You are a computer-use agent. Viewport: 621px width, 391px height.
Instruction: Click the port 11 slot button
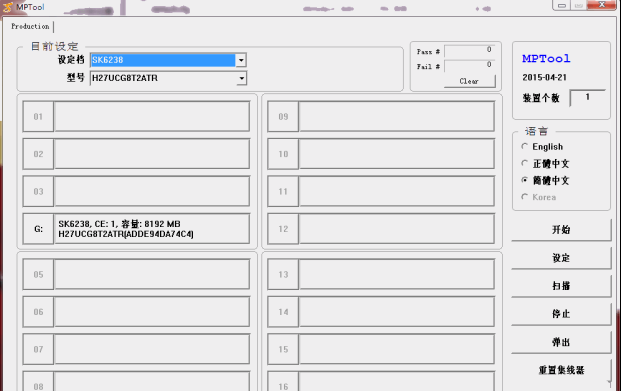(283, 191)
